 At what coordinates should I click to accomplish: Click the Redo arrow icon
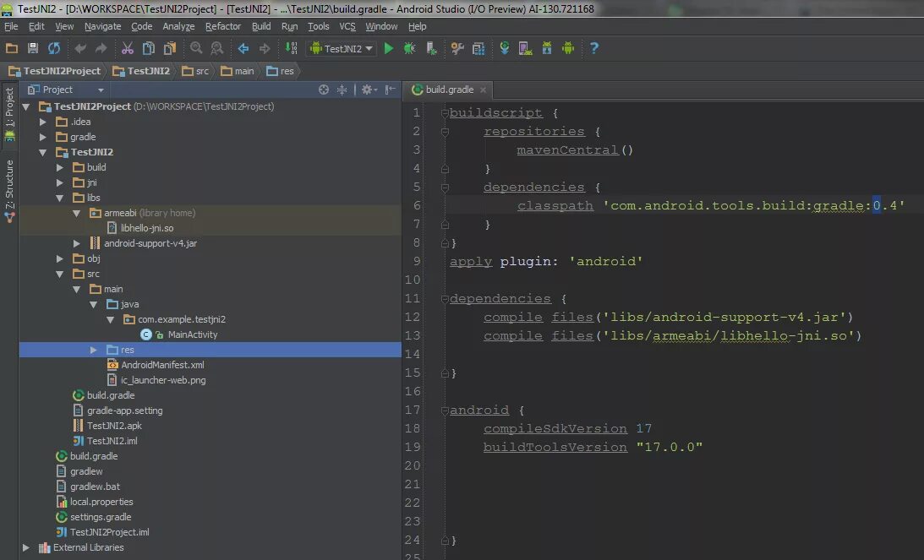101,48
